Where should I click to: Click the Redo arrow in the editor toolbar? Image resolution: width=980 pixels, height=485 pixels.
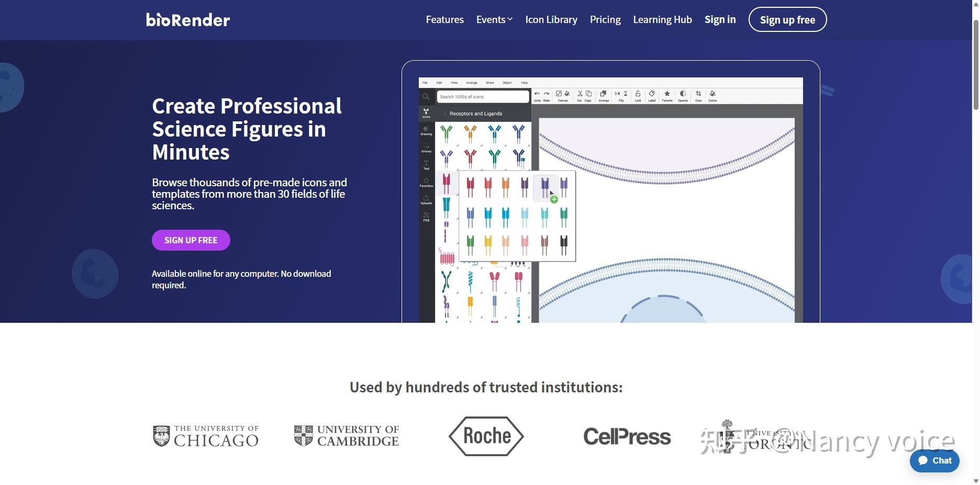547,94
